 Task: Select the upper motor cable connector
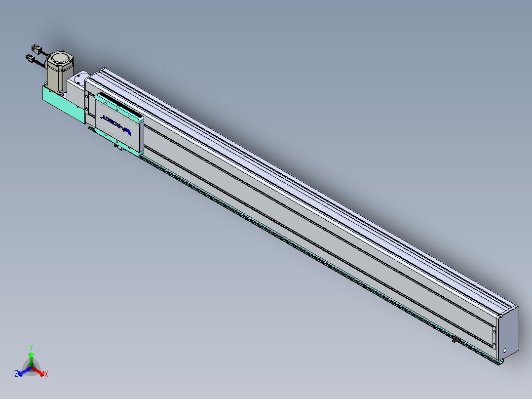(37, 48)
